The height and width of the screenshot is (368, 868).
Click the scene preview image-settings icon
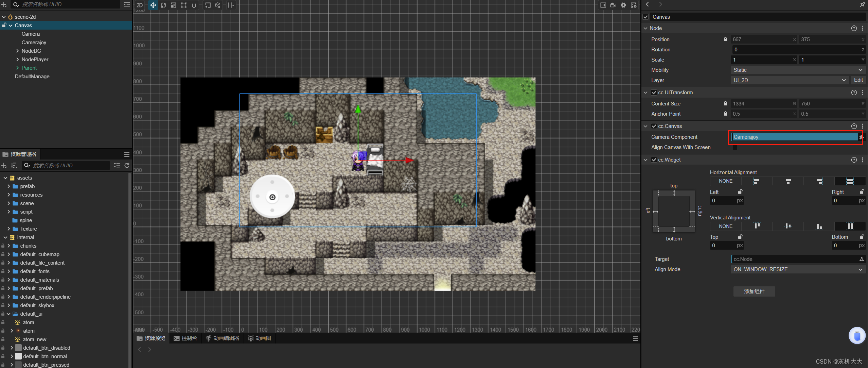click(x=634, y=5)
